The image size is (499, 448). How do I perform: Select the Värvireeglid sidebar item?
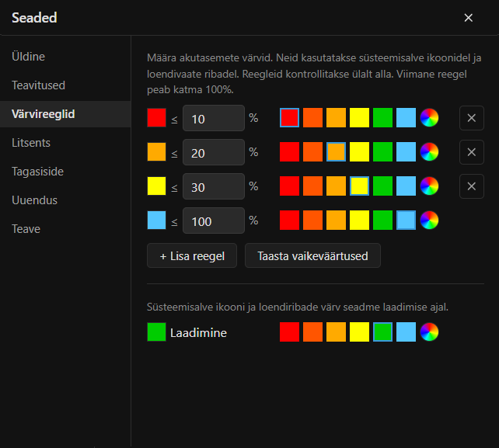65,114
